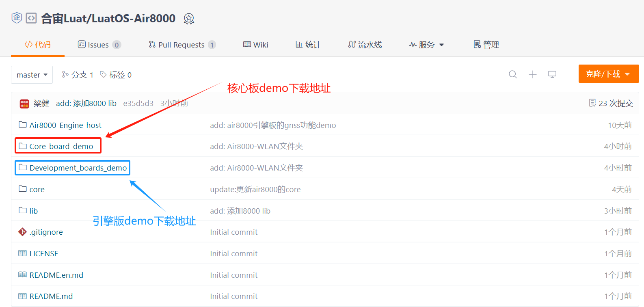Open the Pull Requests tab
The image size is (644, 307).
pos(182,45)
